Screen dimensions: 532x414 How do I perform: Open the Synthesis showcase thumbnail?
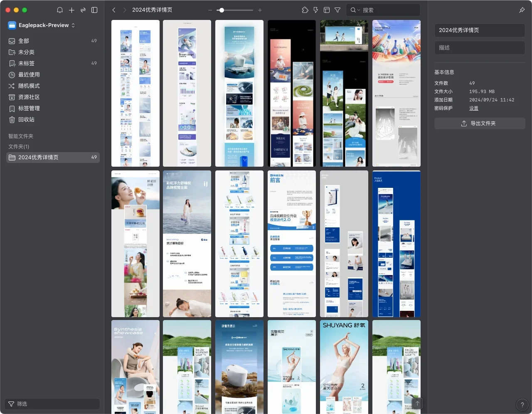pos(135,367)
